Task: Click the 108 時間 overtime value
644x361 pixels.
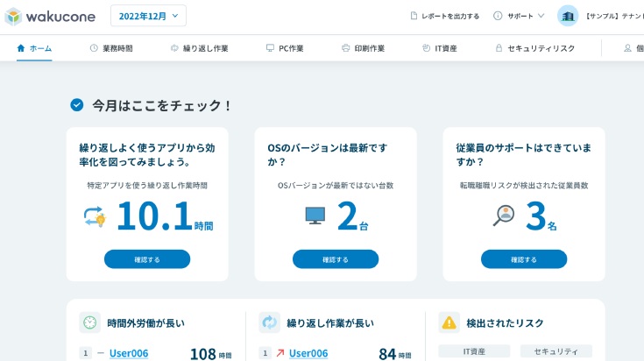Action: click(210, 354)
